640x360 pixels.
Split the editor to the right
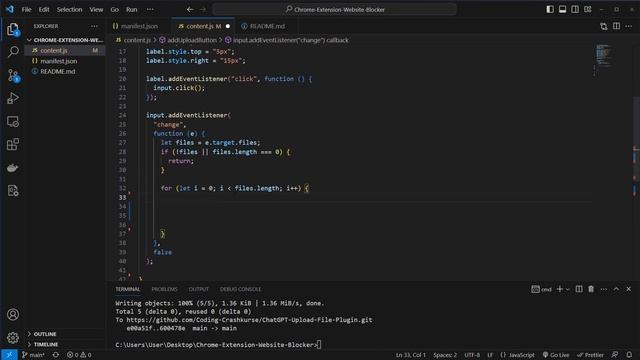click(616, 26)
